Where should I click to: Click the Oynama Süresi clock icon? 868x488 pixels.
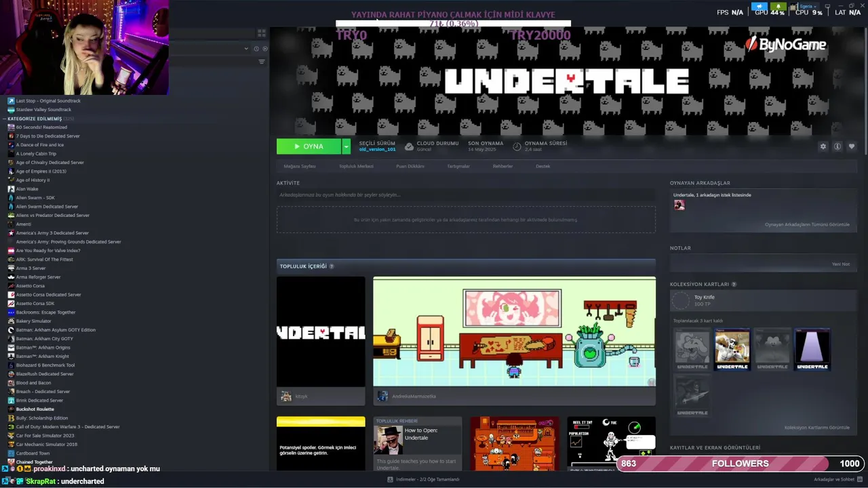coord(517,146)
